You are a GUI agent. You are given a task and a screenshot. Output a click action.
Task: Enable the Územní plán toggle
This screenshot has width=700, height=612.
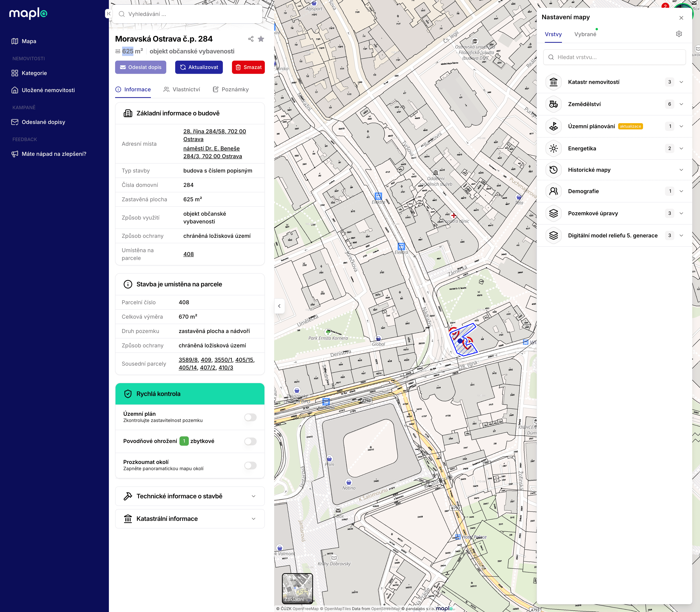[250, 417]
